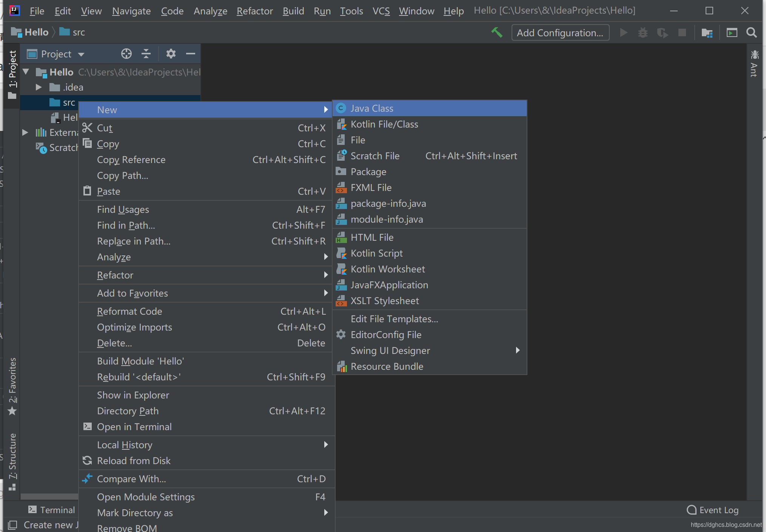Select Kotlin File/Class from the New submenu
This screenshot has width=766, height=532.
tap(384, 124)
